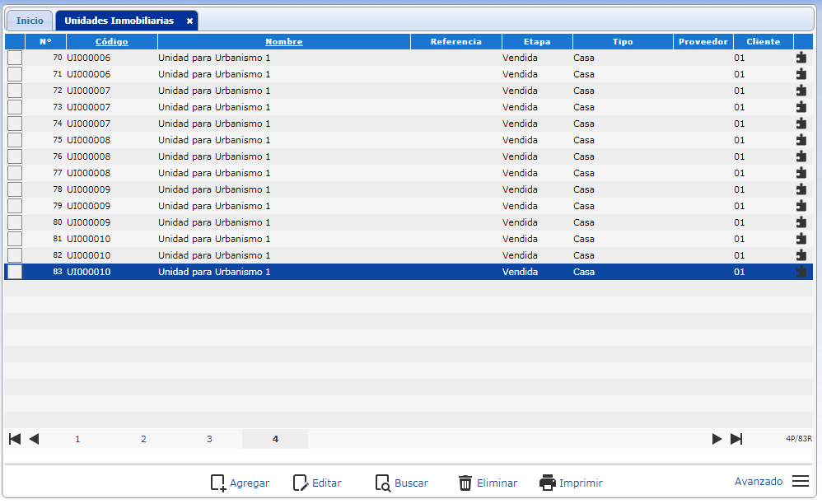
Task: Click the puzzle icon on row 76
Action: pyautogui.click(x=801, y=156)
